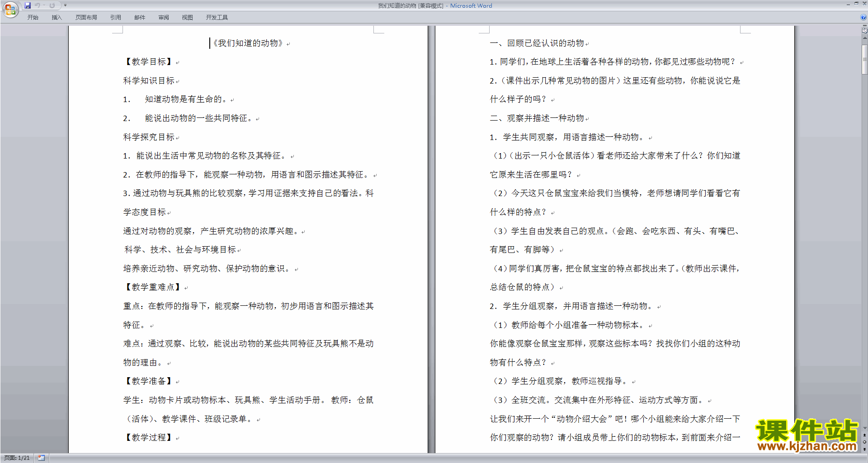This screenshot has width=868, height=463.
Task: Click the vertical scrollbar down arrow
Action: point(864,428)
